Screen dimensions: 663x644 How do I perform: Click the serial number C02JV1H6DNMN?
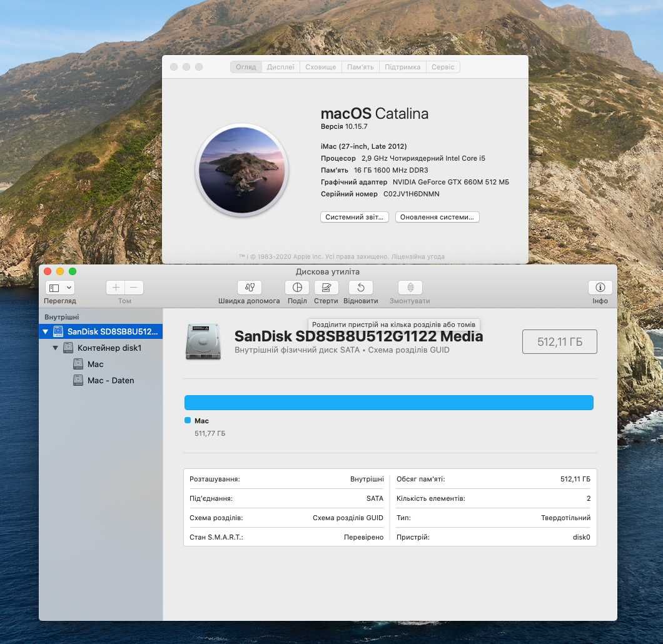(x=412, y=194)
